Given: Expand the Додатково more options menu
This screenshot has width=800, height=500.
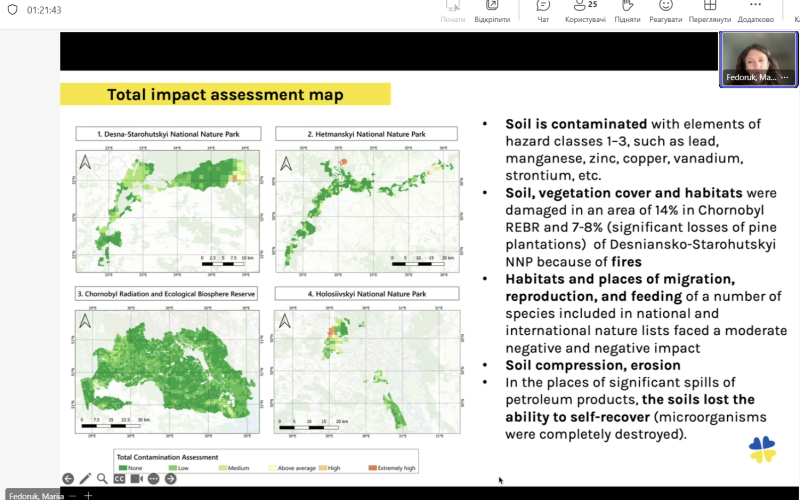Looking at the screenshot, I should (x=755, y=11).
